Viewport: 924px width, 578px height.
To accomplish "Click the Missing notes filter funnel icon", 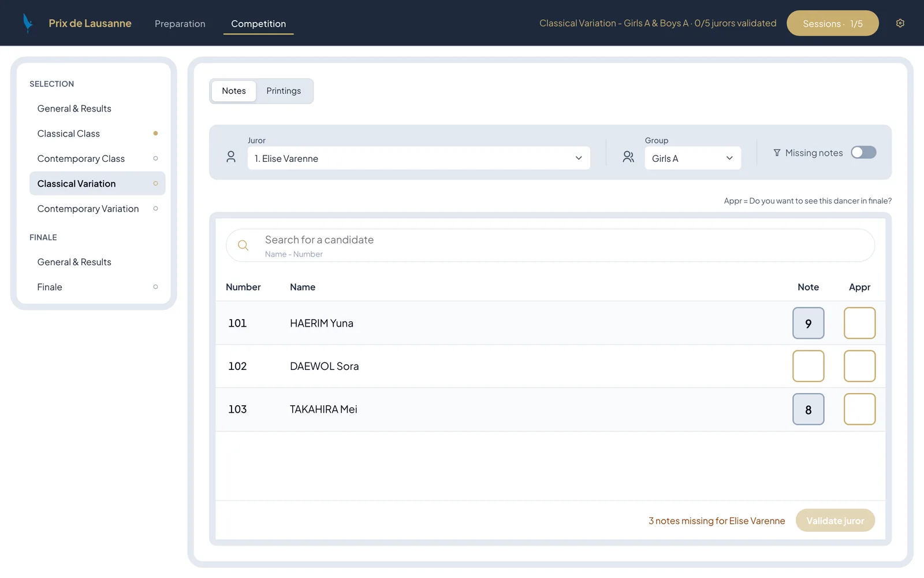I will tap(777, 153).
